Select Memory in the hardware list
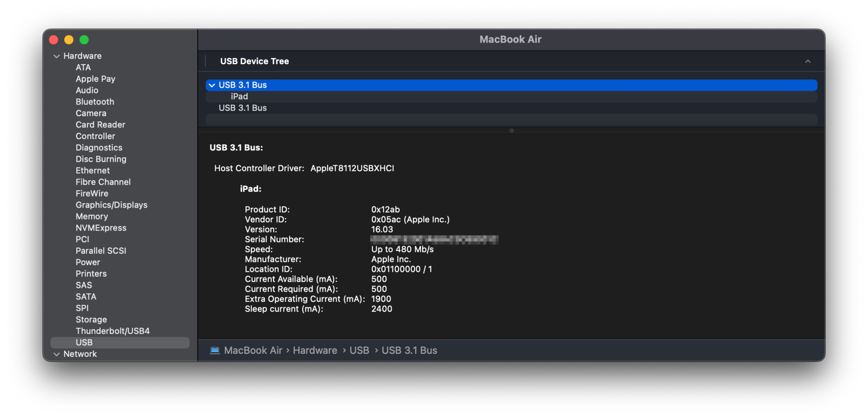 pyautogui.click(x=92, y=216)
